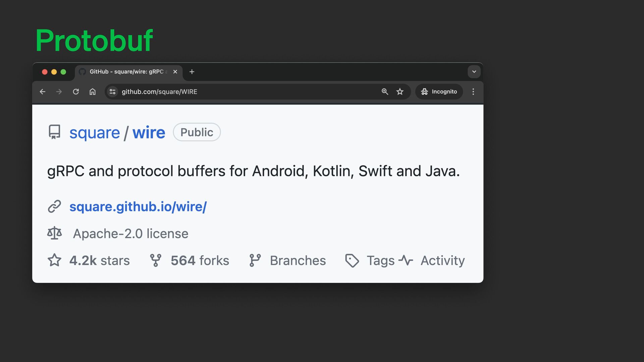
Task: View the repository Activity link
Action: click(x=442, y=260)
